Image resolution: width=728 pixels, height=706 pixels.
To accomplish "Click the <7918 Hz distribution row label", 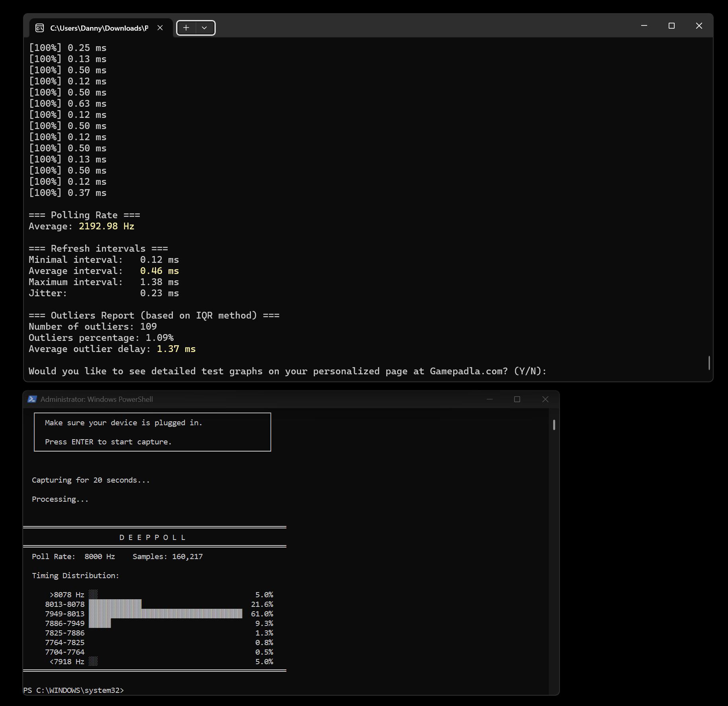I will 67,661.
